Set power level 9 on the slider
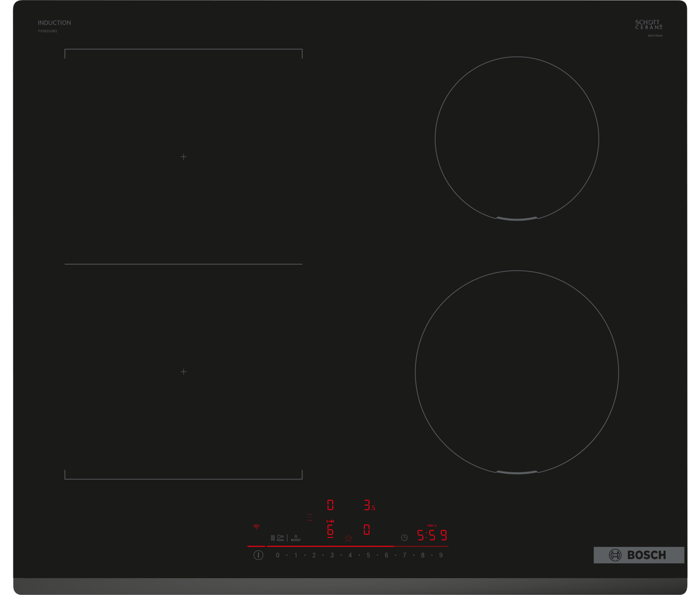 (441, 555)
